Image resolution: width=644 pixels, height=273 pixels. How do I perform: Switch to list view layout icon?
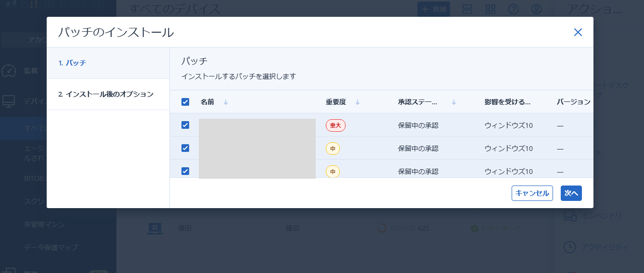click(467, 9)
